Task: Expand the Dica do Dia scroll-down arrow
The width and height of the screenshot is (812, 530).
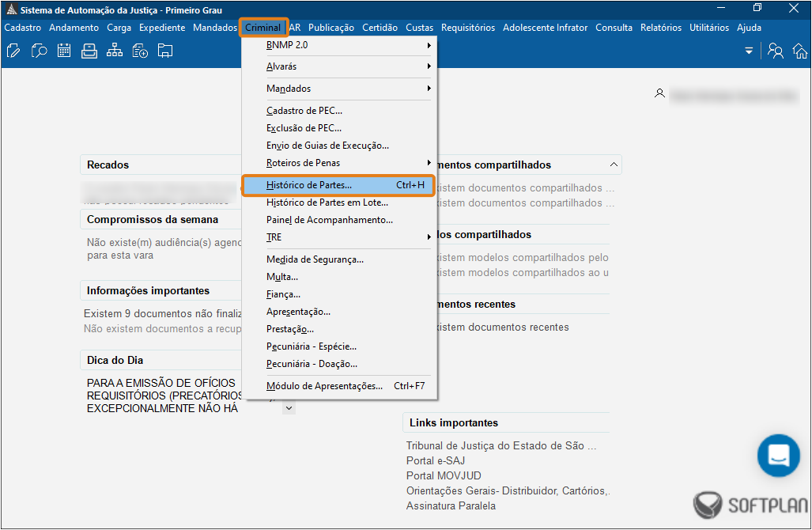Action: [289, 408]
